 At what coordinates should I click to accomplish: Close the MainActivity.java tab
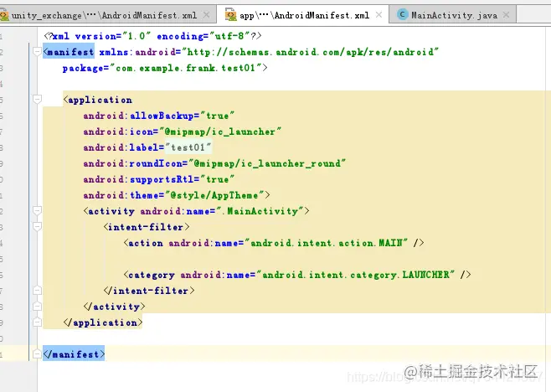click(506, 15)
